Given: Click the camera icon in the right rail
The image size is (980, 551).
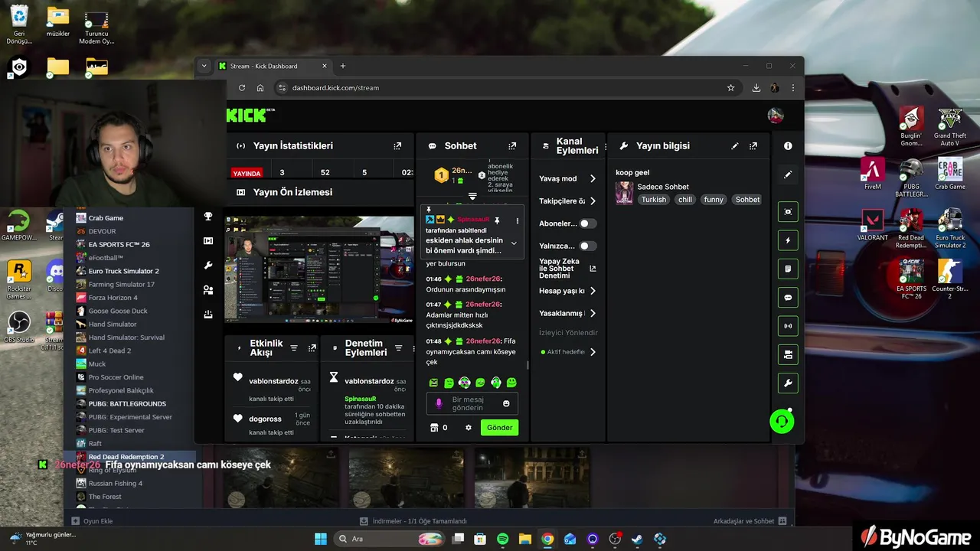Looking at the screenshot, I should (788, 354).
